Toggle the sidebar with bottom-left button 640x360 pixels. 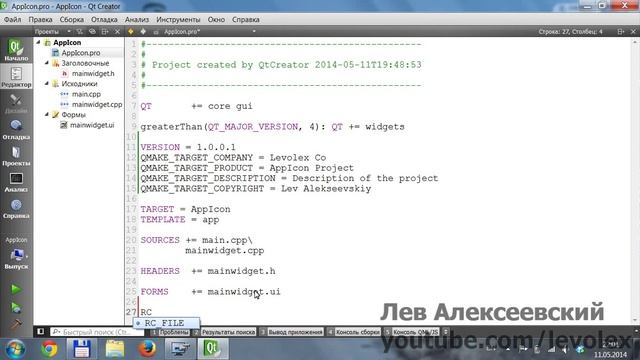coord(40,331)
